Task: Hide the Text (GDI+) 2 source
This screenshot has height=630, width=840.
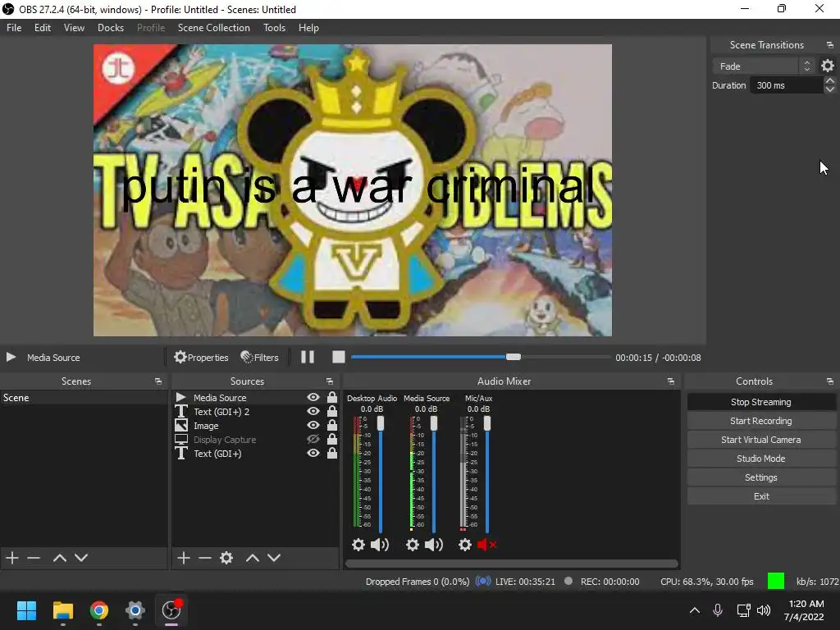Action: coord(313,412)
